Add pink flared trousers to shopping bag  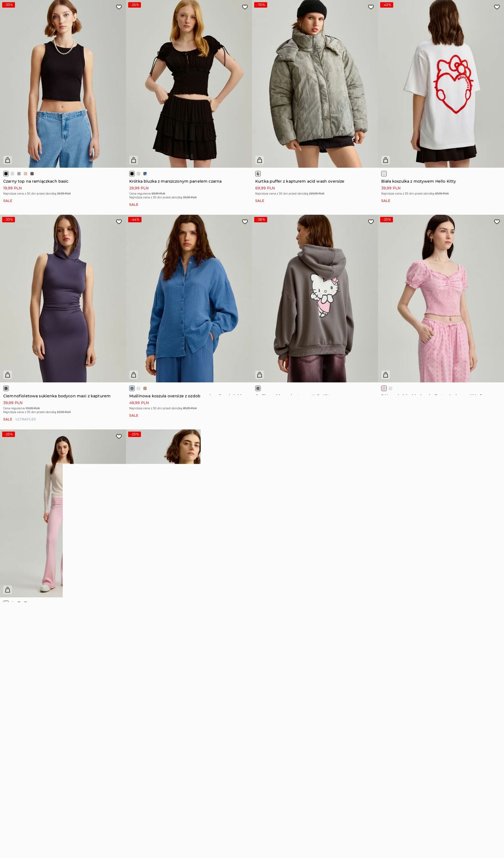(x=8, y=590)
